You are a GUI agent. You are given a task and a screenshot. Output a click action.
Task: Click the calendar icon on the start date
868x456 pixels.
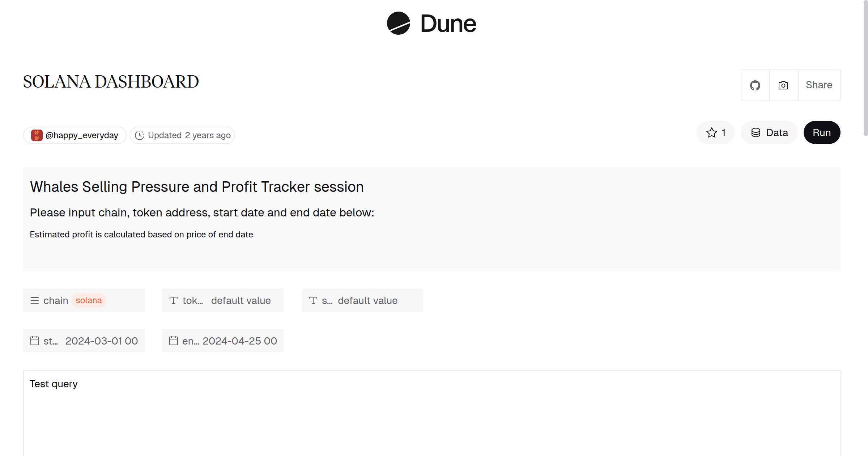coord(35,341)
